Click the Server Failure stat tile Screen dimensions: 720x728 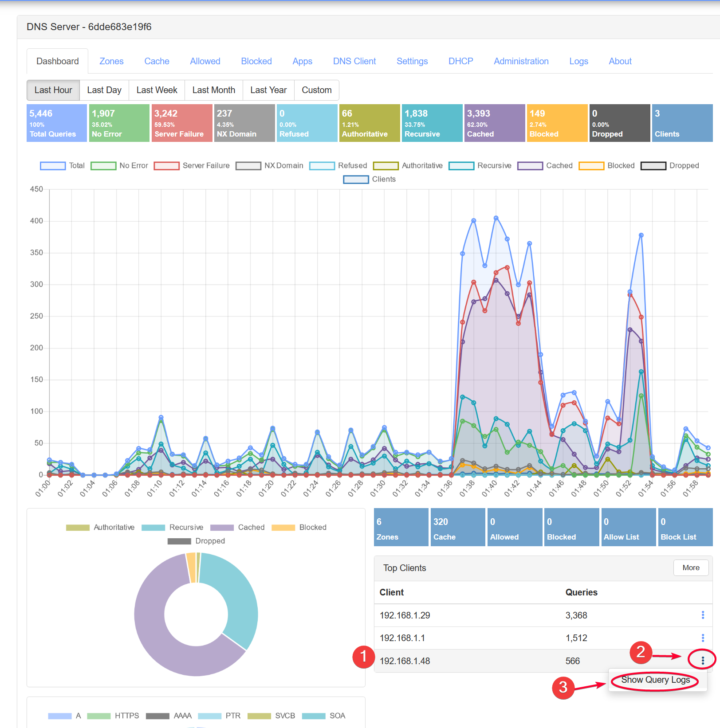tap(182, 123)
